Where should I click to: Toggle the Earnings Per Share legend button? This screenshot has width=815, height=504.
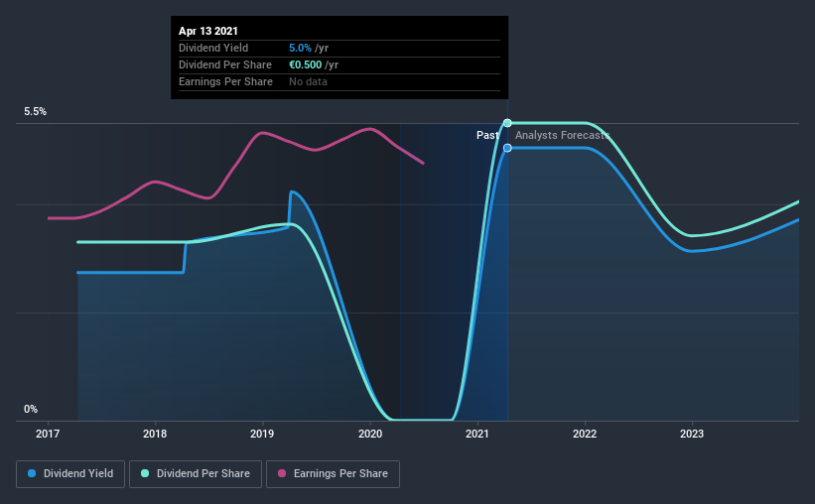coord(333,474)
